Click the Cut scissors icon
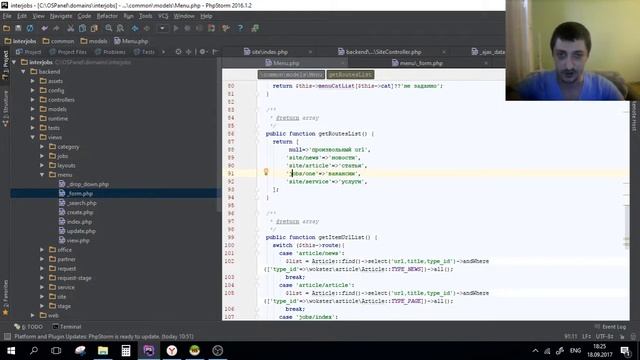This screenshot has width=640, height=360. [71, 28]
